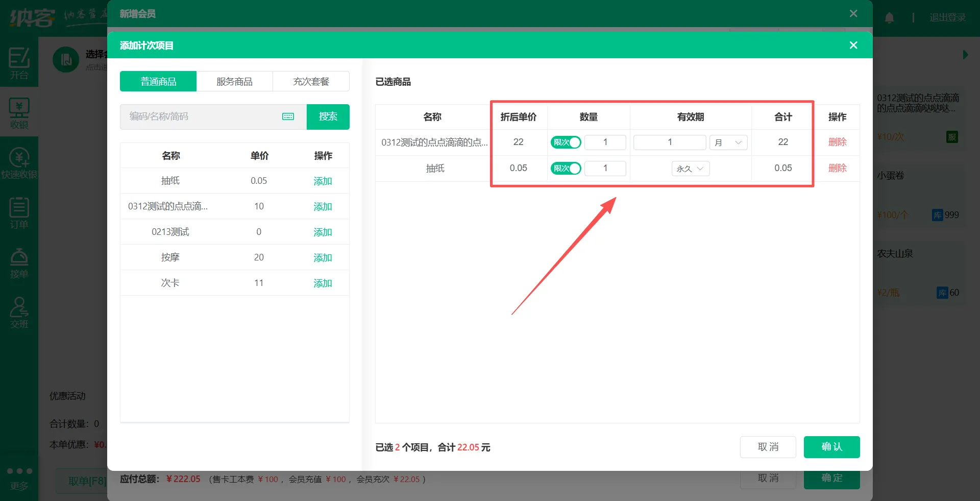The height and width of the screenshot is (501, 980).
Task: Close the 添加计次项目 dialog
Action: [x=853, y=45]
